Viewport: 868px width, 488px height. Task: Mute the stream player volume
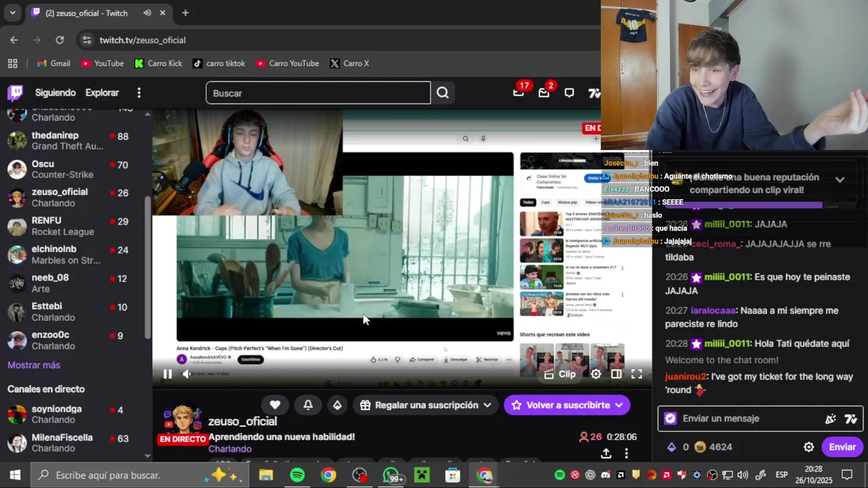(186, 373)
